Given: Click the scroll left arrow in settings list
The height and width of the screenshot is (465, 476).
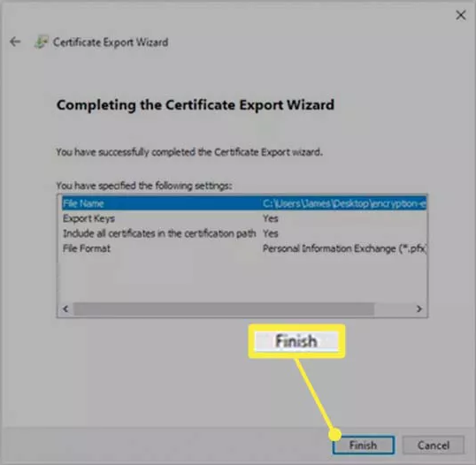Looking at the screenshot, I should (65, 309).
